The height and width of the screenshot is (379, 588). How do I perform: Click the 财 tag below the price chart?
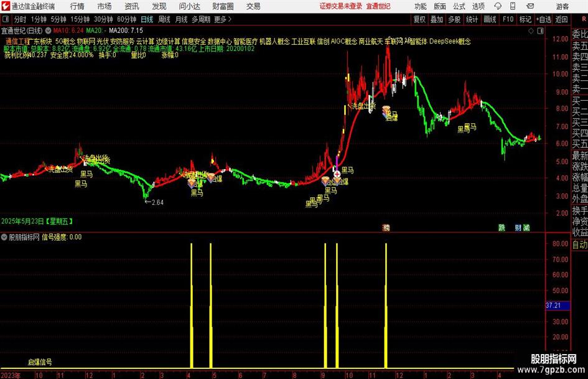click(x=518, y=227)
